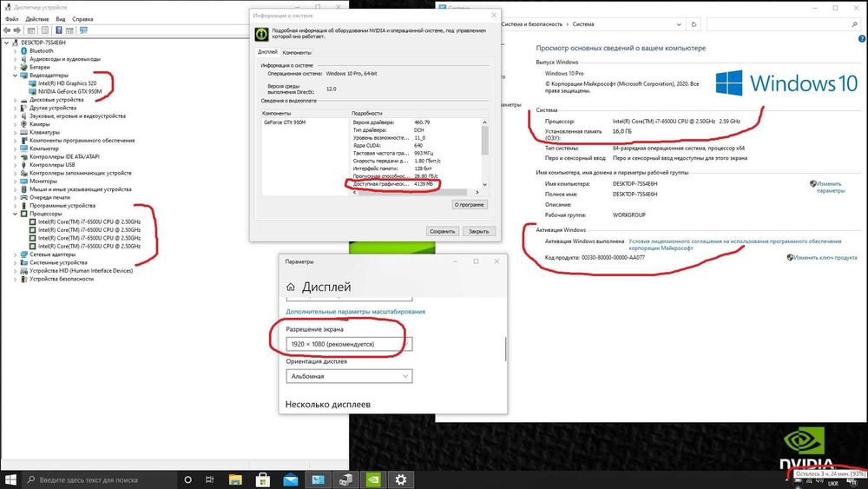Image resolution: width=868 pixels, height=489 pixels.
Task: Click the scrollbar in the Параметры display window
Action: 505,349
